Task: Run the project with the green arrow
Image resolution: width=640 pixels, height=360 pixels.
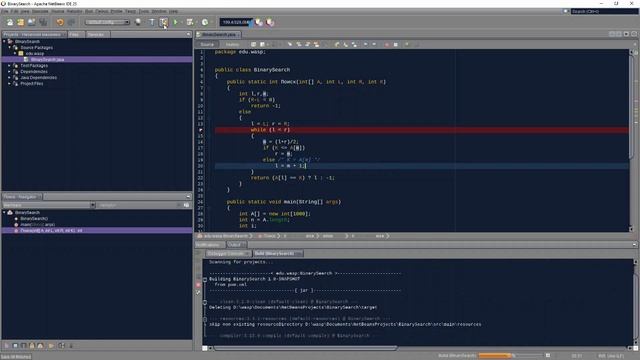Action: point(176,22)
